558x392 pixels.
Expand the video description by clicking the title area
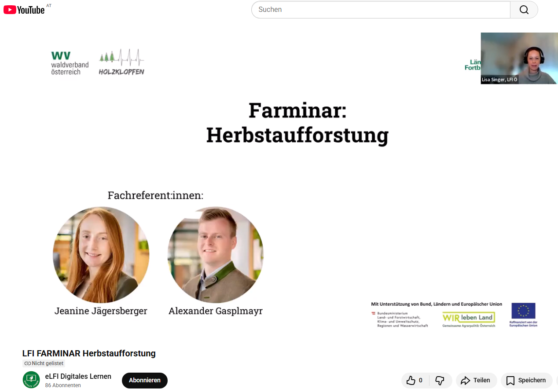[89, 353]
